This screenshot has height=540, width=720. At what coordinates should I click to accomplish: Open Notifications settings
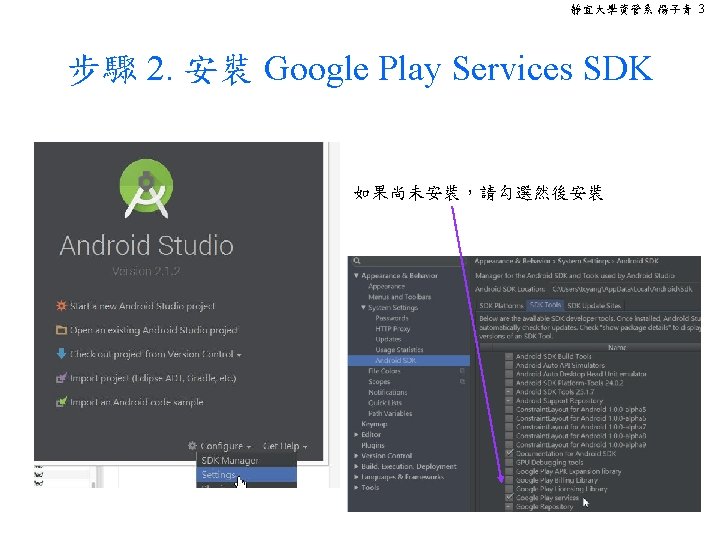[388, 392]
